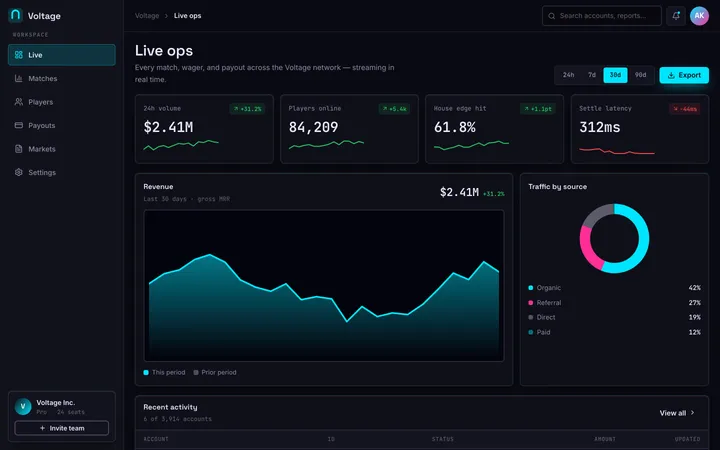The width and height of the screenshot is (720, 450).
Task: Click the search magnifier icon
Action: pos(551,16)
